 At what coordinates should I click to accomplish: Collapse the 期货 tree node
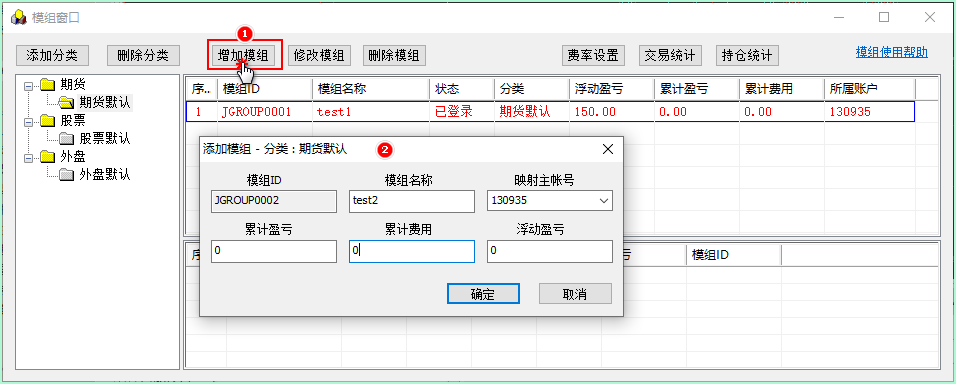click(28, 85)
